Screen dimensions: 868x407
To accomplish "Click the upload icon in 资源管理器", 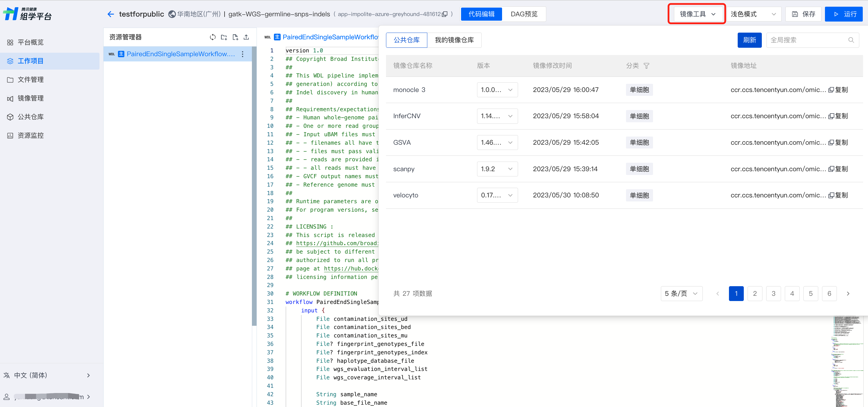I will [x=246, y=37].
